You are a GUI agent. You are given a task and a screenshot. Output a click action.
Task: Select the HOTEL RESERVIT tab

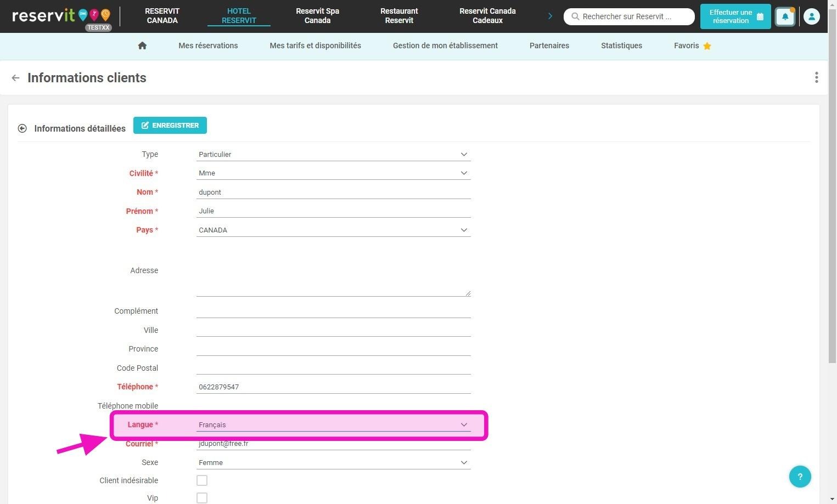click(x=239, y=16)
